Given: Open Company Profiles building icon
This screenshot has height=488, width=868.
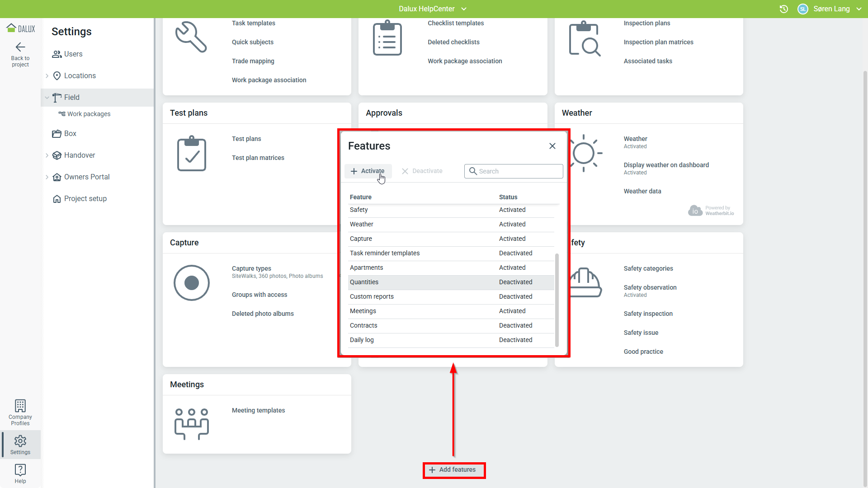Looking at the screenshot, I should point(20,406).
